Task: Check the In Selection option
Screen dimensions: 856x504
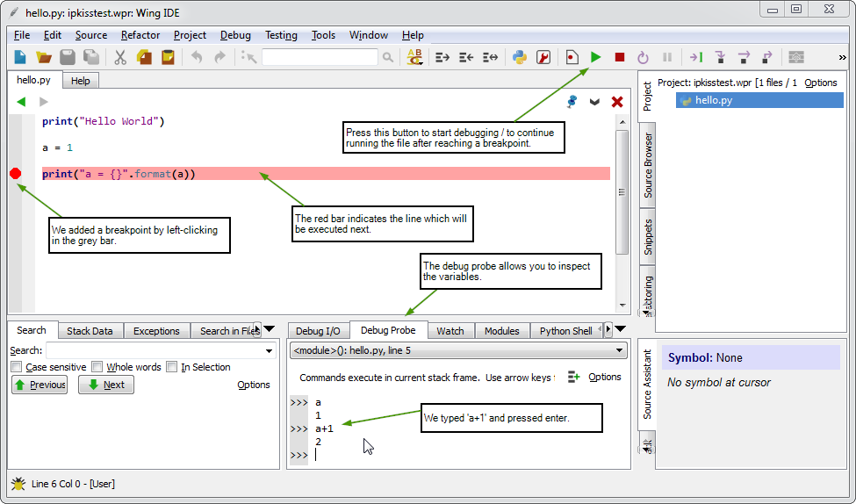Action: 172,367
